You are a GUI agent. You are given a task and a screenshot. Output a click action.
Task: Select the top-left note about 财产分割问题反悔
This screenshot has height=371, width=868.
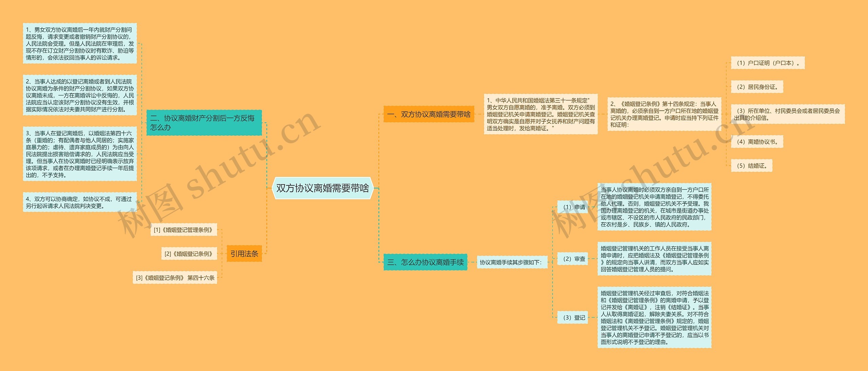click(80, 42)
